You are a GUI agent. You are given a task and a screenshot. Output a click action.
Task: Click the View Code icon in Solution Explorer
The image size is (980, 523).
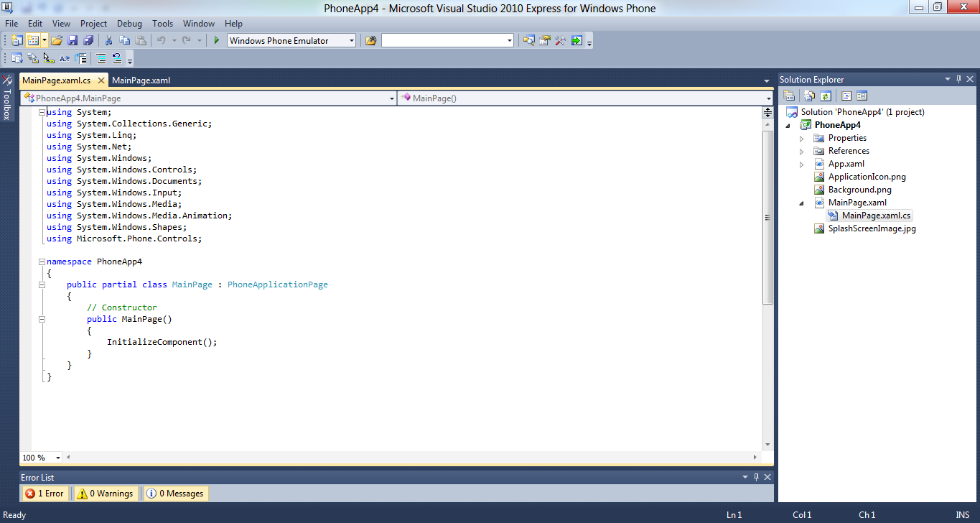(x=846, y=96)
